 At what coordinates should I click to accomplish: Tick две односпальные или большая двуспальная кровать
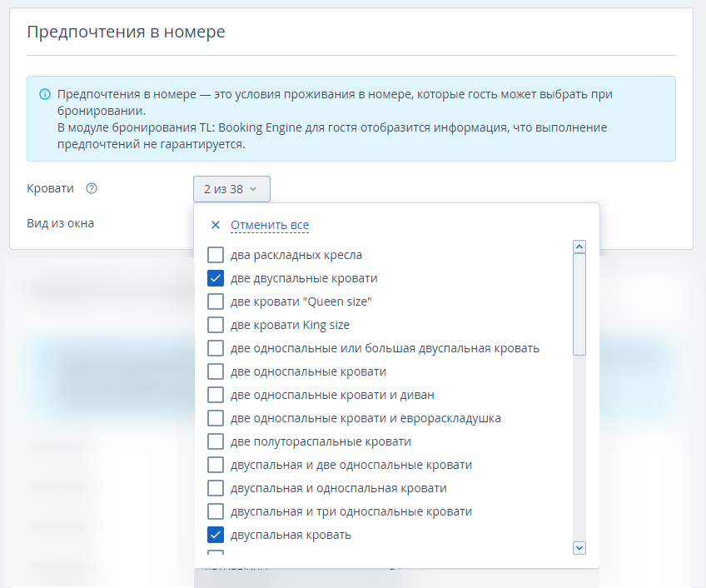coord(216,348)
